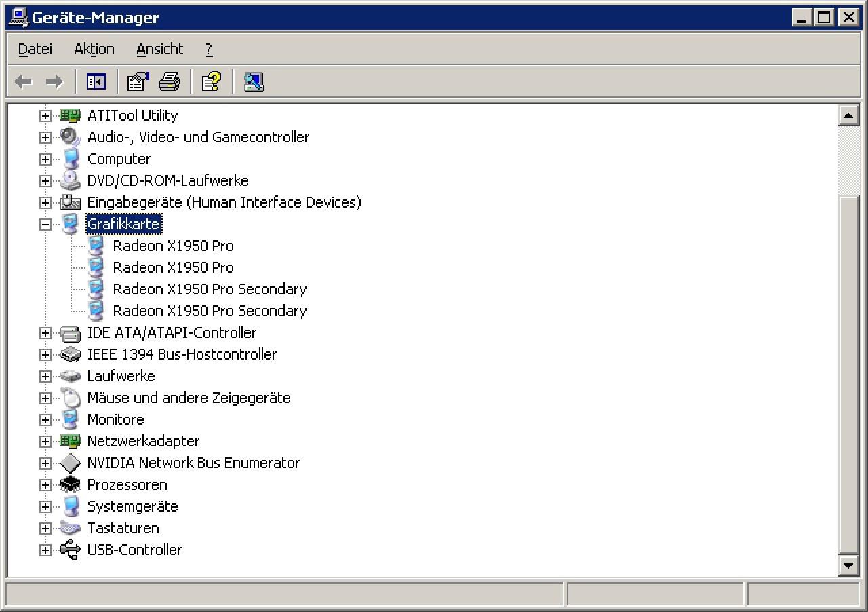Expand NVIDIA Network Bus Enumerator node

(x=45, y=463)
